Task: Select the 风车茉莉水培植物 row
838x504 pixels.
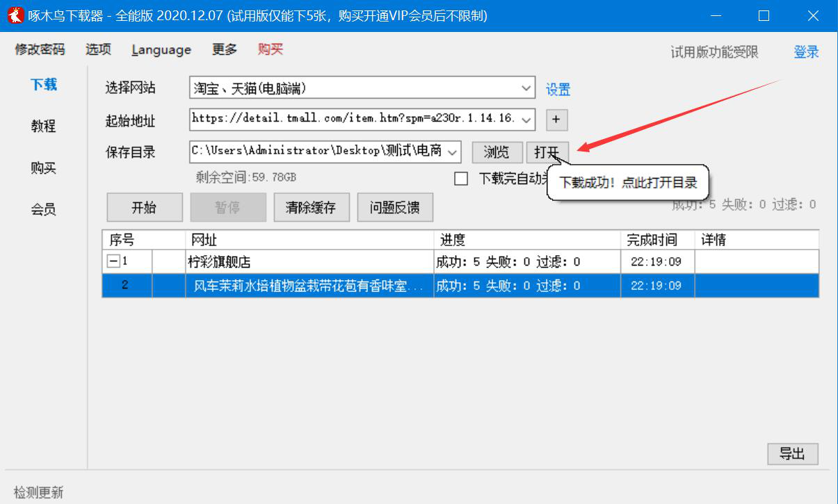Action: click(460, 286)
